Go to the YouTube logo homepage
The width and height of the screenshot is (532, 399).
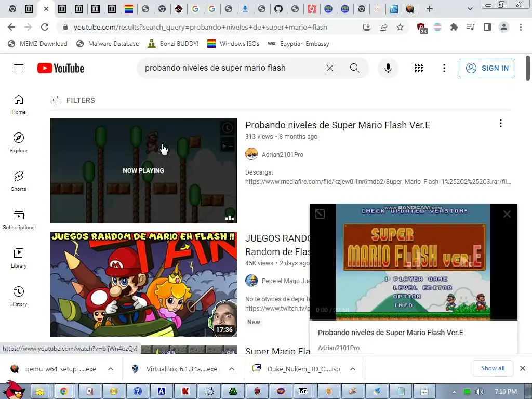point(61,68)
